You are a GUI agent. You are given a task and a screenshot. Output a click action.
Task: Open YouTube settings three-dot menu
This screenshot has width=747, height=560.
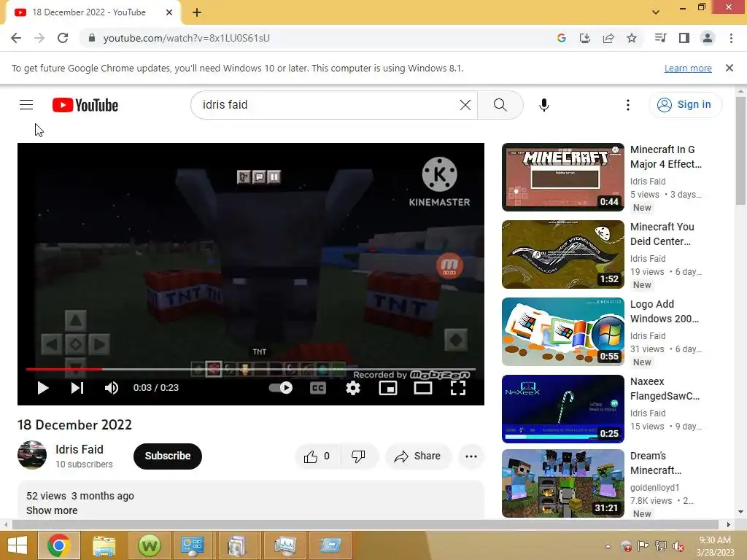pos(628,105)
